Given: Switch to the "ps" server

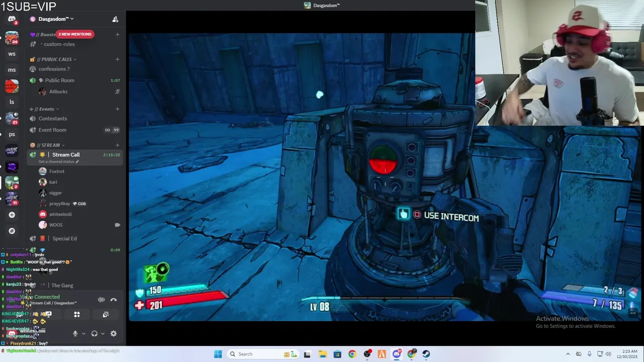Looking at the screenshot, I should click(x=12, y=134).
